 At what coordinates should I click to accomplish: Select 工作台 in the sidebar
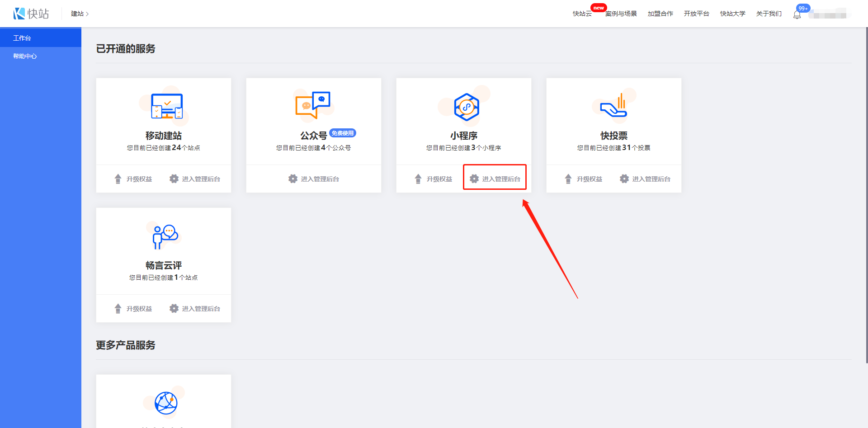pyautogui.click(x=22, y=38)
